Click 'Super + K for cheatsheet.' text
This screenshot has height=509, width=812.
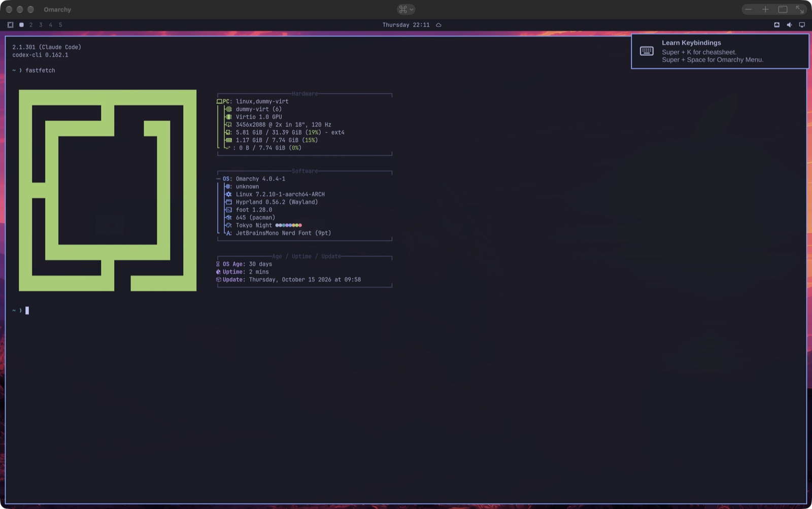tap(699, 52)
